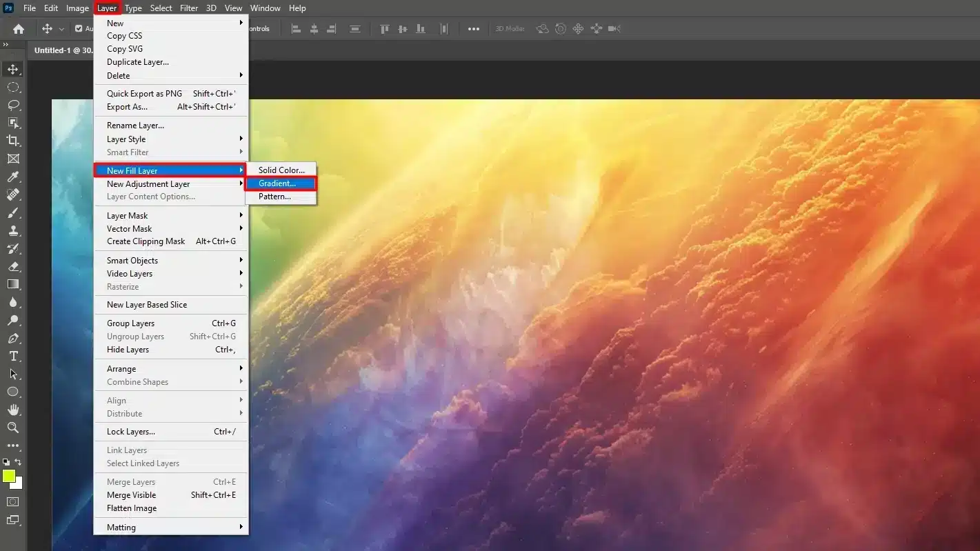The height and width of the screenshot is (551, 980).
Task: Select the Dodge tool
Action: [x=13, y=320]
